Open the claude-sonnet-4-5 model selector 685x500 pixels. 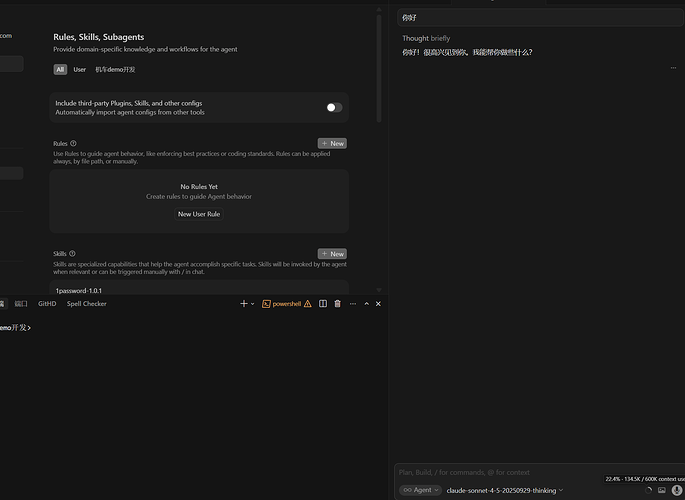[x=505, y=490]
